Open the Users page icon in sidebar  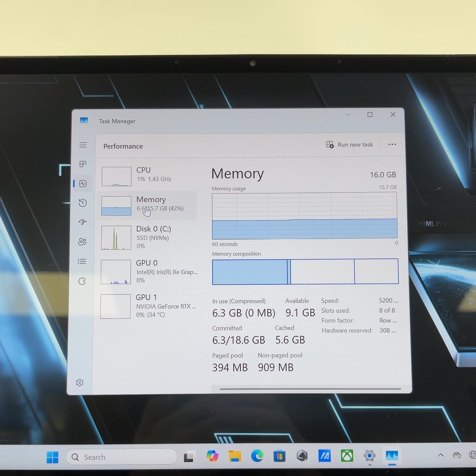(x=82, y=242)
